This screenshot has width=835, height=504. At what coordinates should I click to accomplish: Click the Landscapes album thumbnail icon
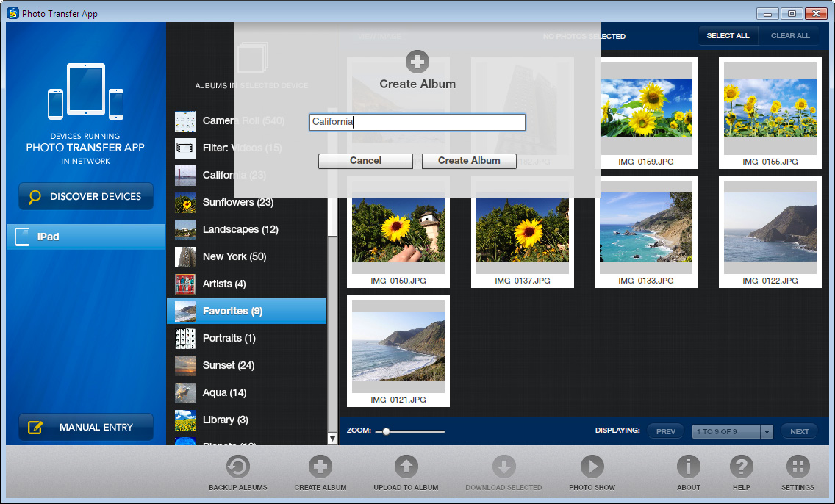[x=185, y=230]
